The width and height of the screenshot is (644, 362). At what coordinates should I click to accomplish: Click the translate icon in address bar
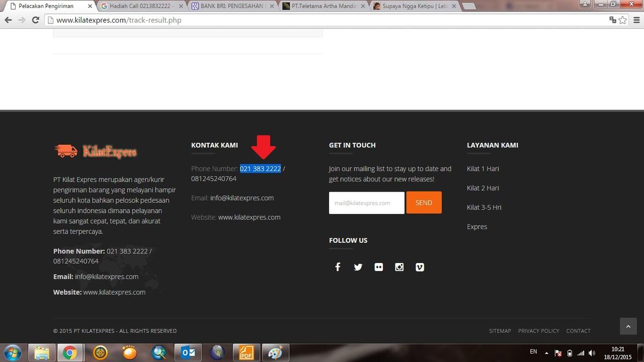(x=612, y=20)
